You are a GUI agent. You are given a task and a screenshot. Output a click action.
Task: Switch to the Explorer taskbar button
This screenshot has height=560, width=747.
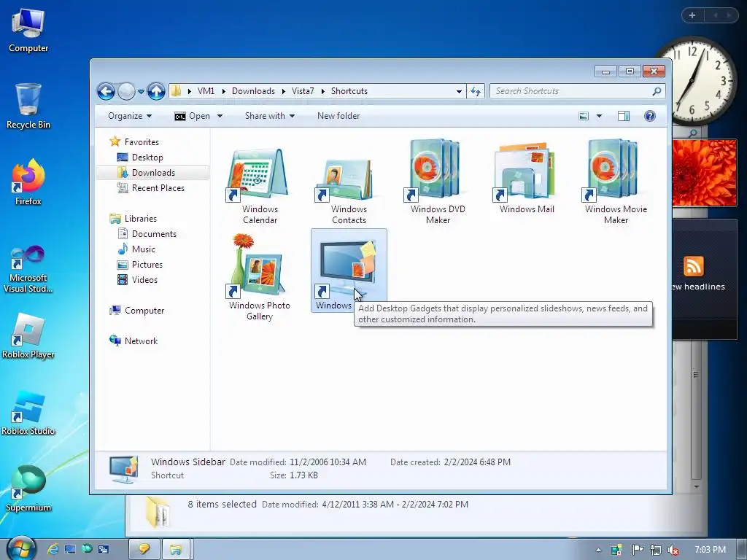176,550
